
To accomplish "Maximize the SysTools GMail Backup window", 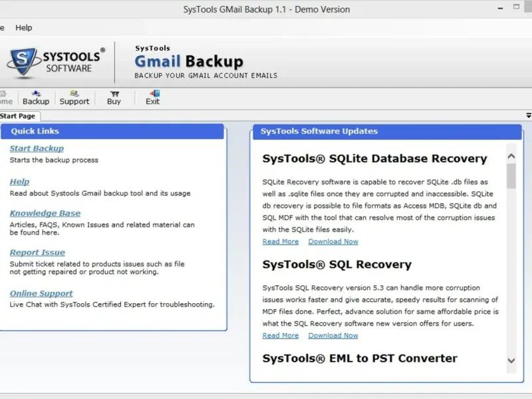I will [517, 7].
